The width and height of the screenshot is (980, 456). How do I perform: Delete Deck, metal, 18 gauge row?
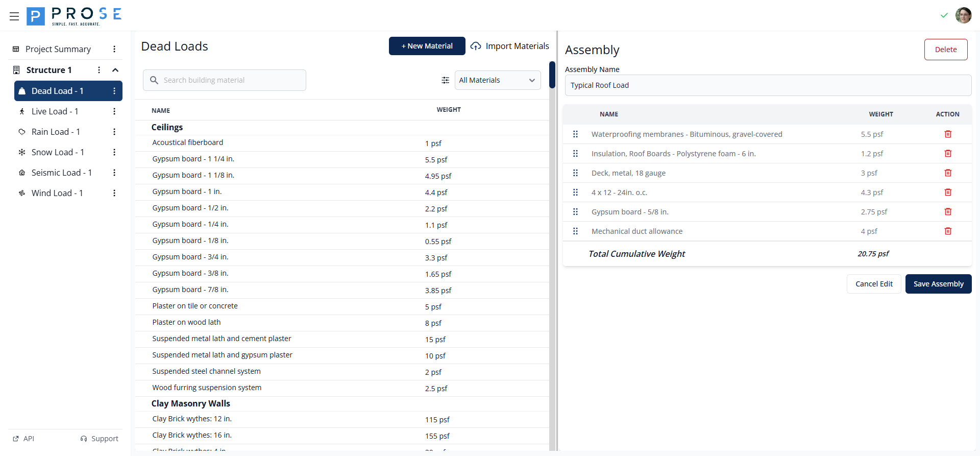[x=948, y=173]
